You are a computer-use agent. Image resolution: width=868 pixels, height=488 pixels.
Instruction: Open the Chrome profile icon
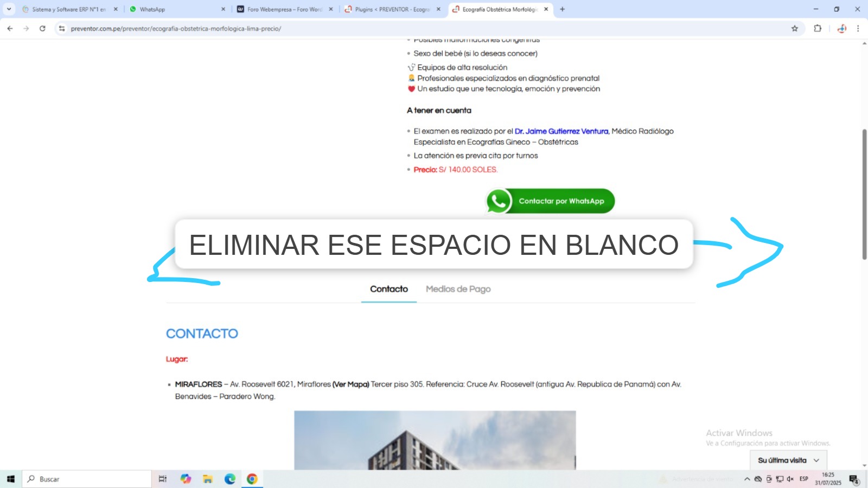click(841, 29)
